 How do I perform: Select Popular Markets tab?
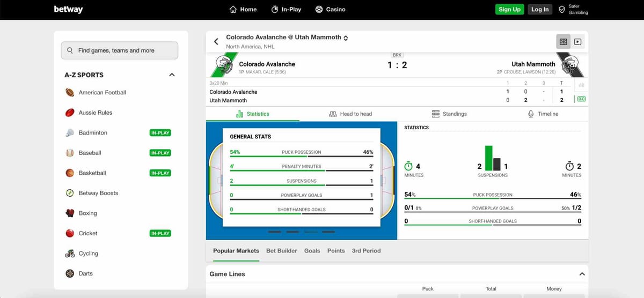point(236,251)
